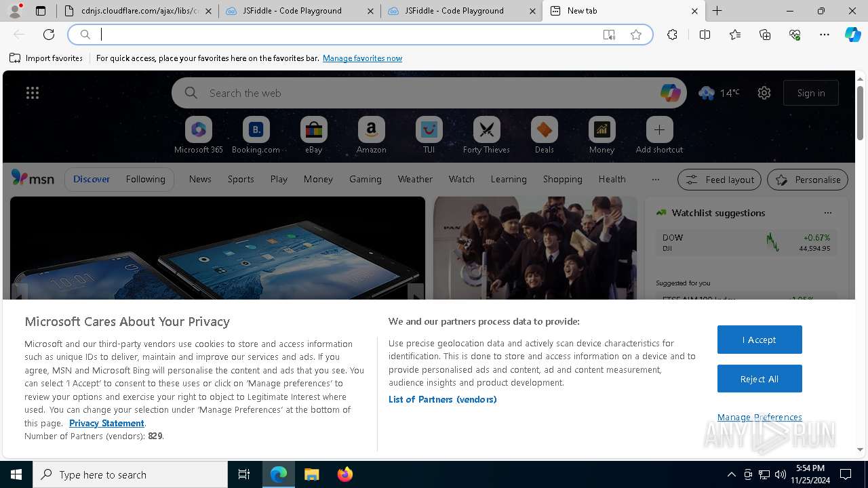Open the Sports category

click(x=241, y=179)
